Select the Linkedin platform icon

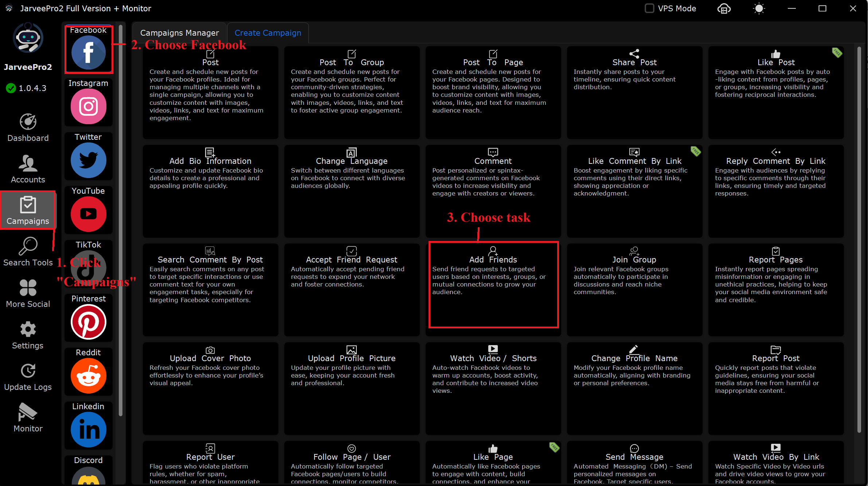tap(89, 430)
